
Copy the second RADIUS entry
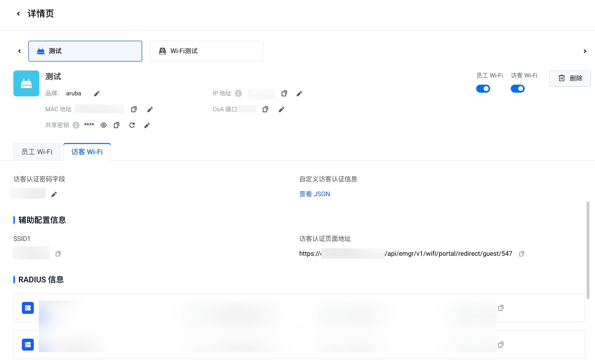pos(501,345)
